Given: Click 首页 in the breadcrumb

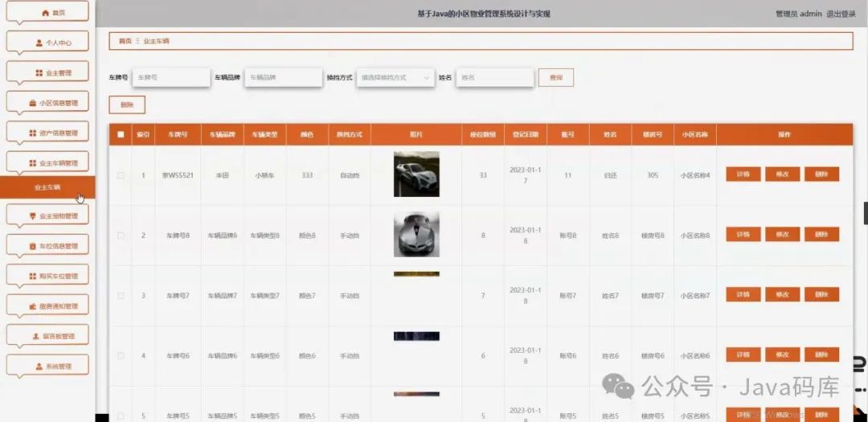Looking at the screenshot, I should [x=125, y=41].
